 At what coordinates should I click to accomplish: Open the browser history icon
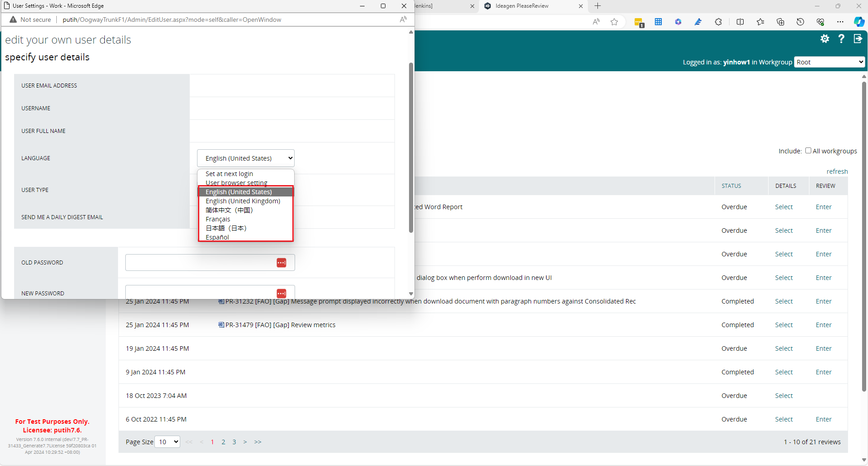point(800,22)
